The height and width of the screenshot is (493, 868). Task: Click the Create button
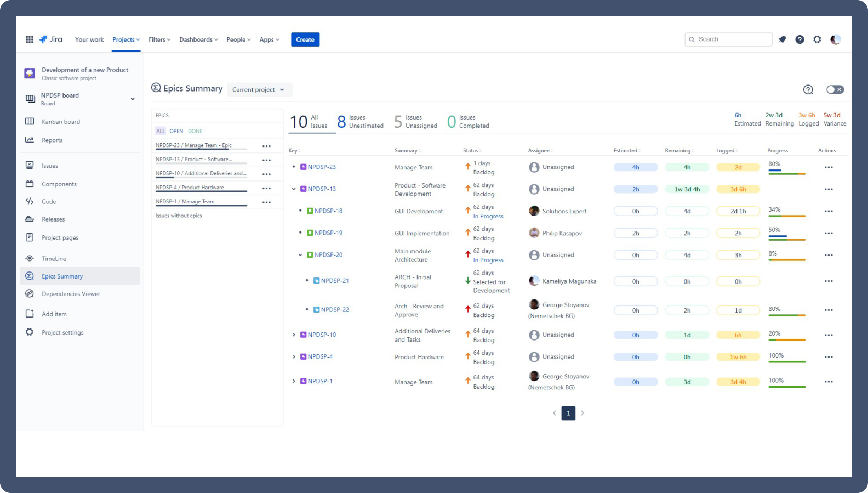[305, 39]
